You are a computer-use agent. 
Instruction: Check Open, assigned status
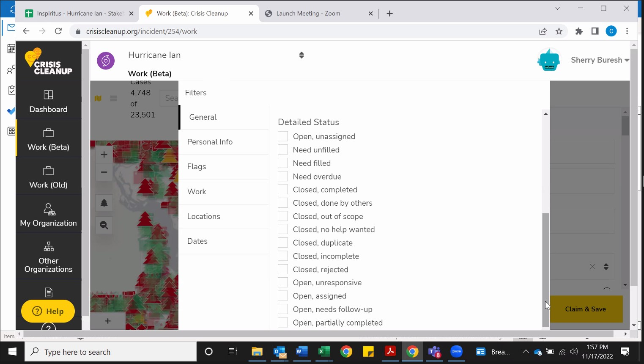(283, 295)
